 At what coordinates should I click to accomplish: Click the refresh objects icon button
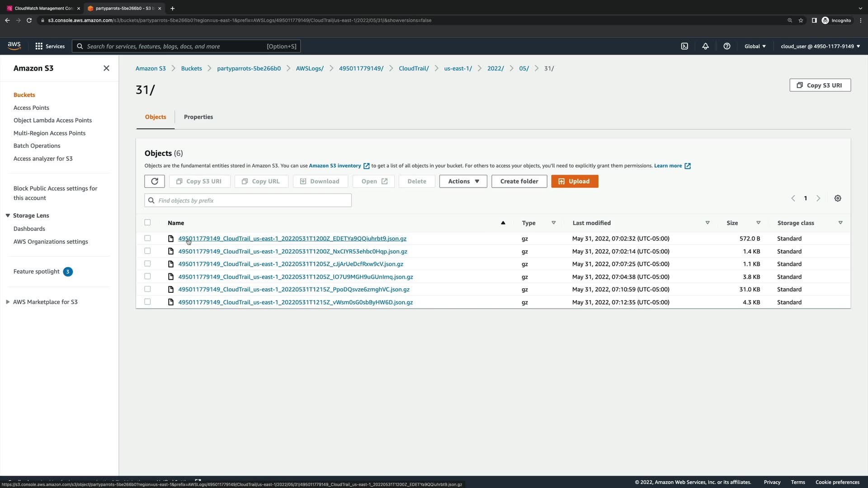click(155, 181)
